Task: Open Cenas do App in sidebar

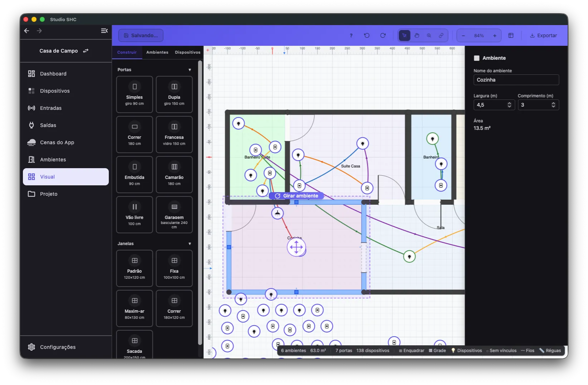Action: tap(66, 142)
